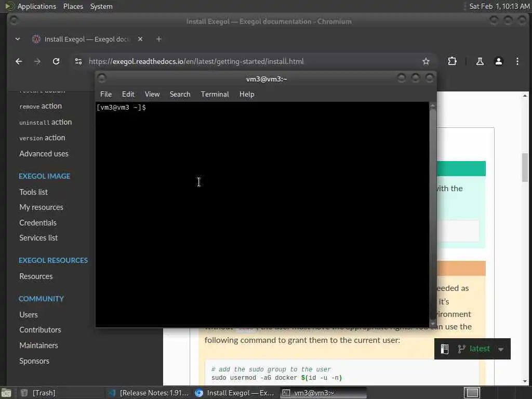Close the Install Exegol tab
Viewport: 532px width, 399px height.
click(140, 39)
